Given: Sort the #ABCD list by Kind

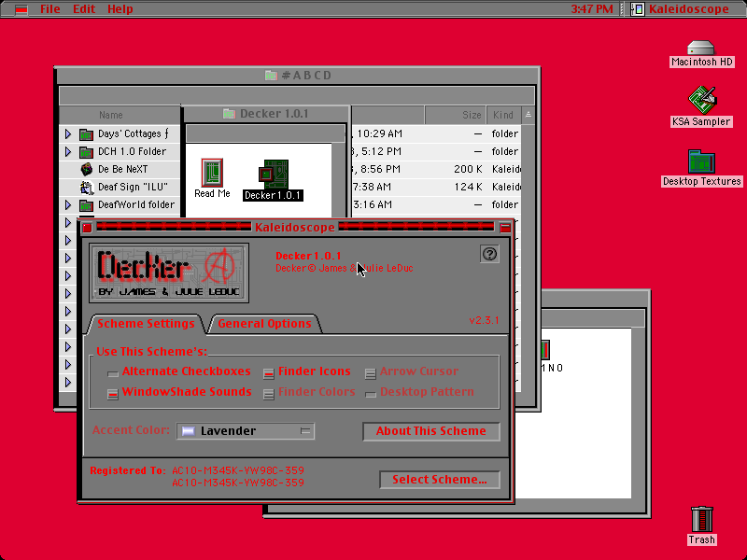Looking at the screenshot, I should click(x=503, y=115).
